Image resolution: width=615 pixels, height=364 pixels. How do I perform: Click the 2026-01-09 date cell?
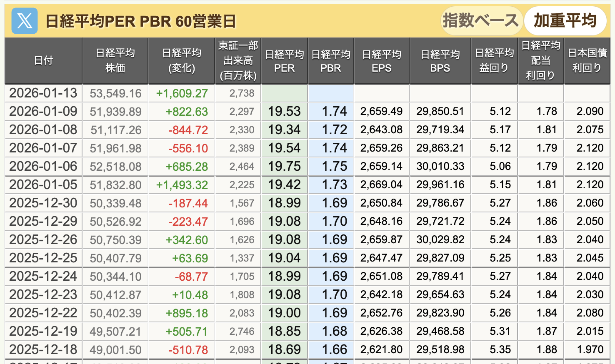click(x=43, y=112)
